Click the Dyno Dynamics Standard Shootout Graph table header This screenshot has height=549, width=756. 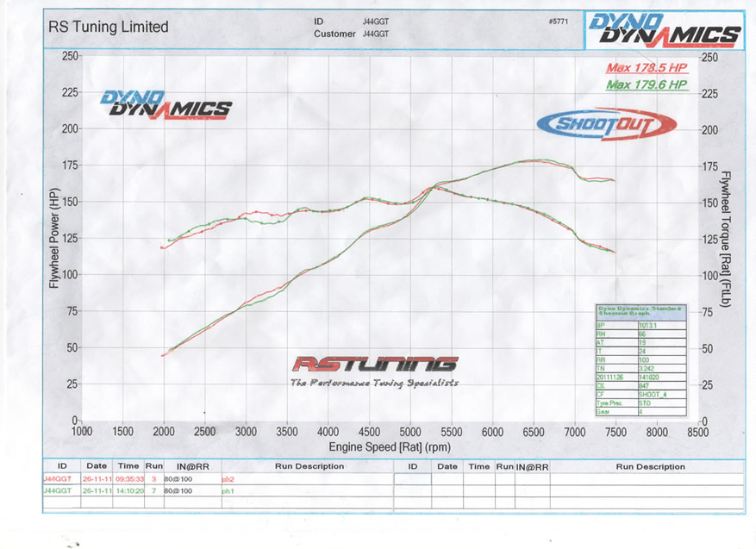(640, 310)
